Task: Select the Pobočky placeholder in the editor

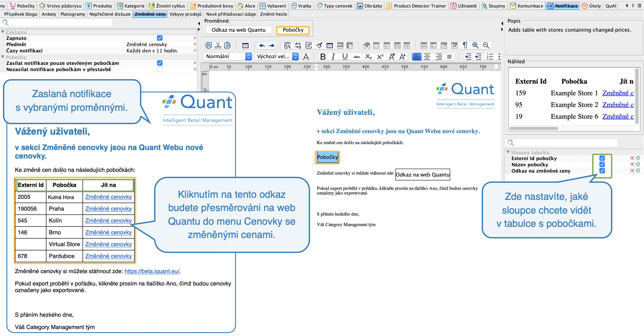Action: (x=327, y=157)
